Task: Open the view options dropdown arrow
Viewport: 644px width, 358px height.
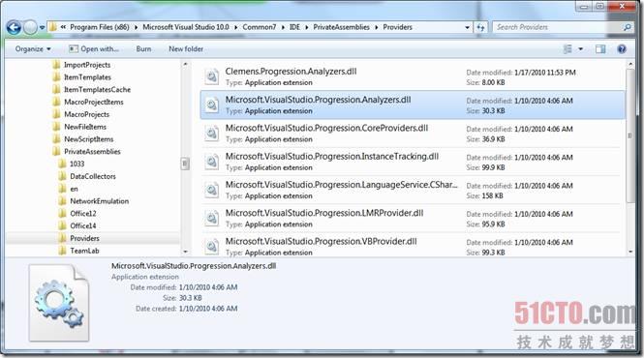Action: coord(580,49)
